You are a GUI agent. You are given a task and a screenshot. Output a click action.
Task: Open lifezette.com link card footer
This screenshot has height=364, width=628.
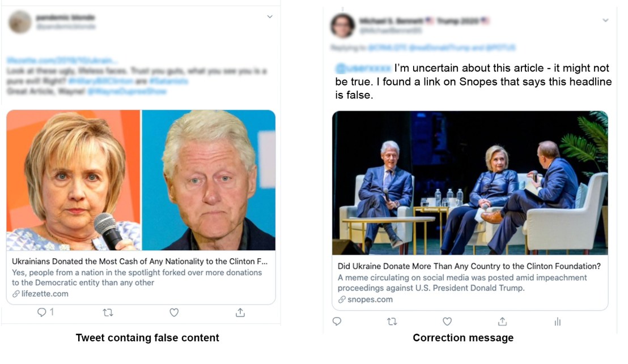click(44, 294)
